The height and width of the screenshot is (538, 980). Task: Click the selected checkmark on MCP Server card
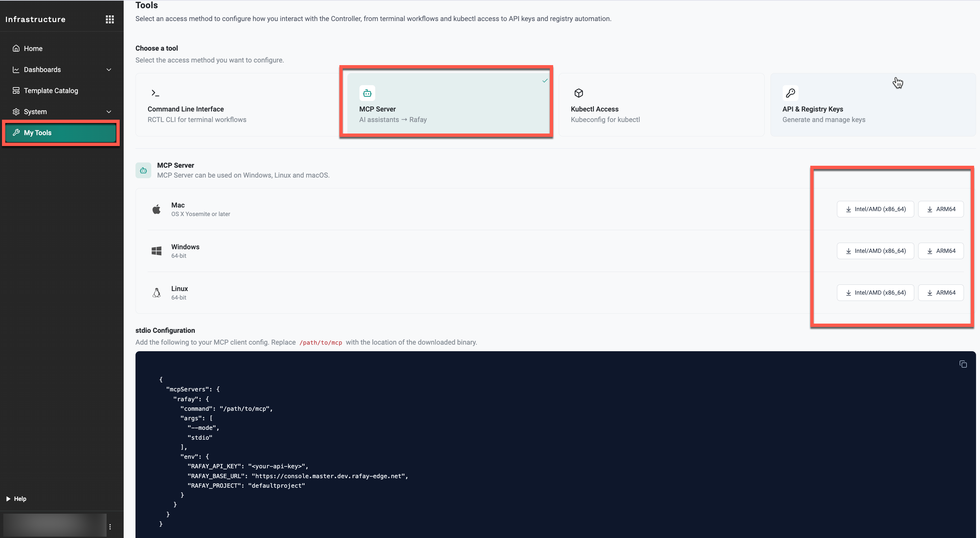pyautogui.click(x=545, y=81)
